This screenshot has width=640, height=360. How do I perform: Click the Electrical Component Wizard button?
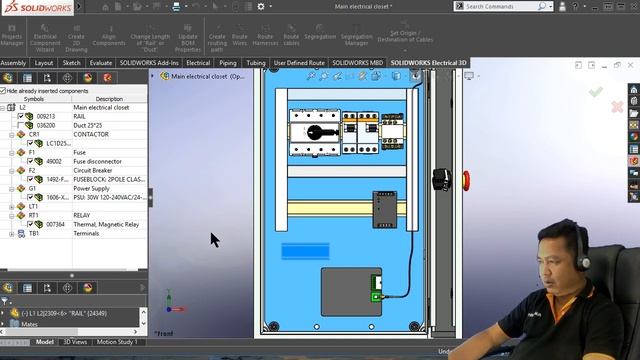tap(45, 39)
